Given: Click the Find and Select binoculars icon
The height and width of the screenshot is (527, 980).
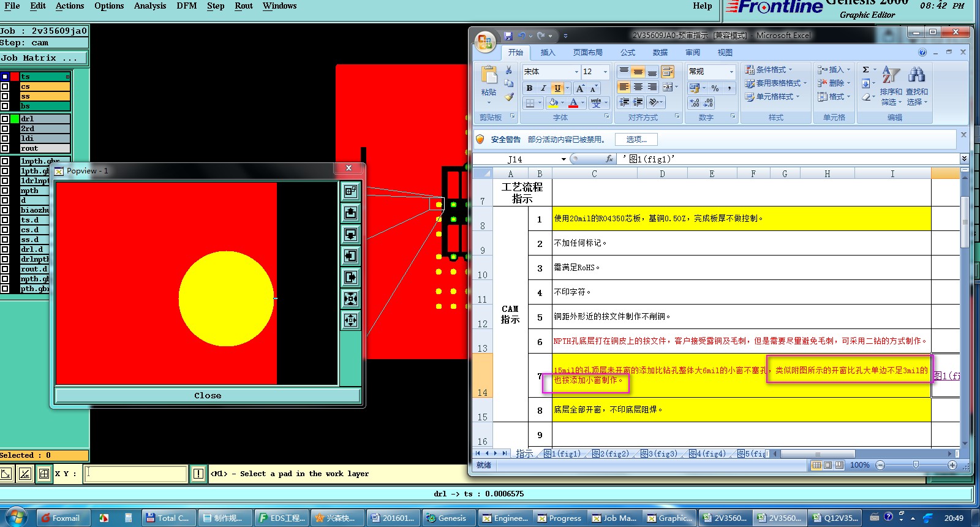Looking at the screenshot, I should point(917,75).
